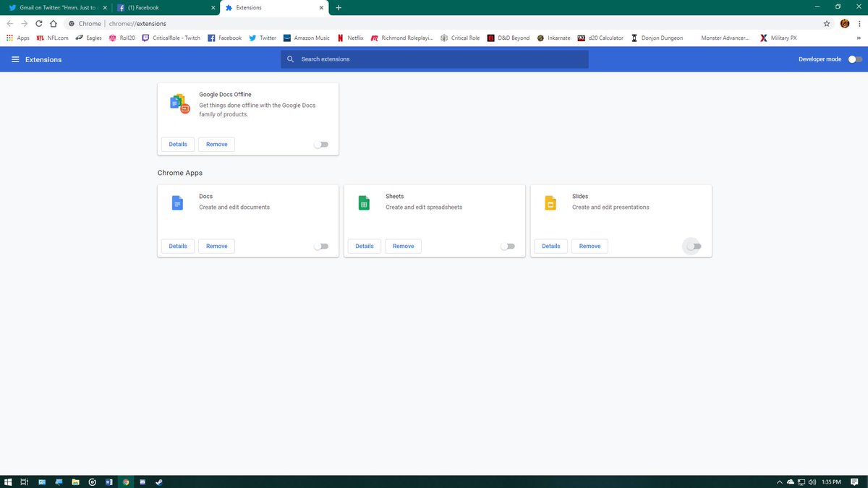The image size is (868, 488).
Task: Enable the Google Docs Offline extension
Action: 321,145
